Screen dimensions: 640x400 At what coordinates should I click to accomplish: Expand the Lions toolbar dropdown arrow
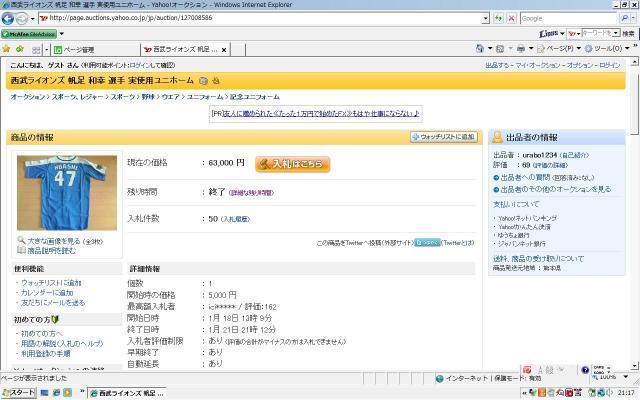pos(562,33)
